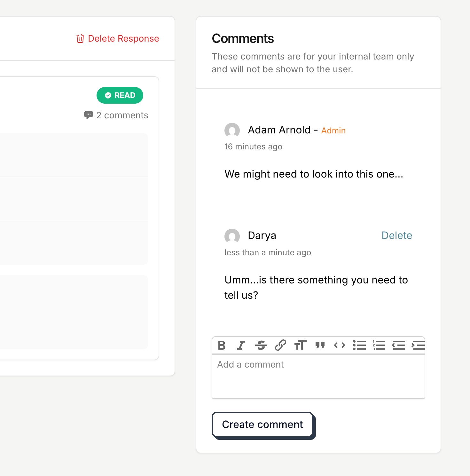Toggle italic text in comment editor

(241, 345)
